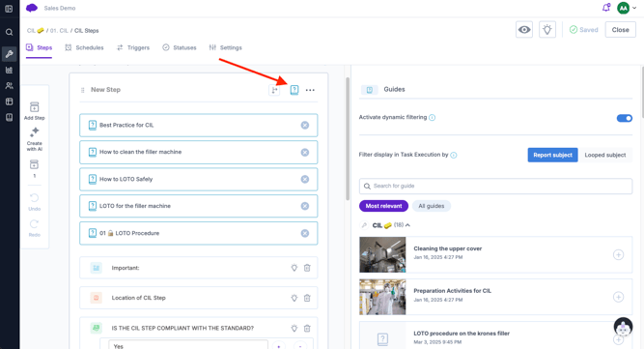The image size is (644, 349).
Task: Switch to the Steps tab
Action: 39,47
